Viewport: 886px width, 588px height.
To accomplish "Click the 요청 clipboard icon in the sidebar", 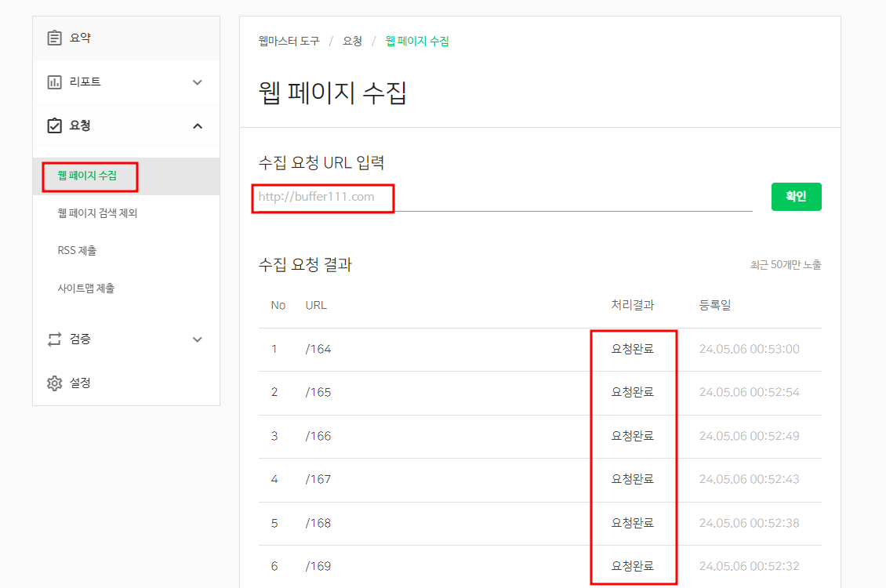I will pyautogui.click(x=53, y=125).
